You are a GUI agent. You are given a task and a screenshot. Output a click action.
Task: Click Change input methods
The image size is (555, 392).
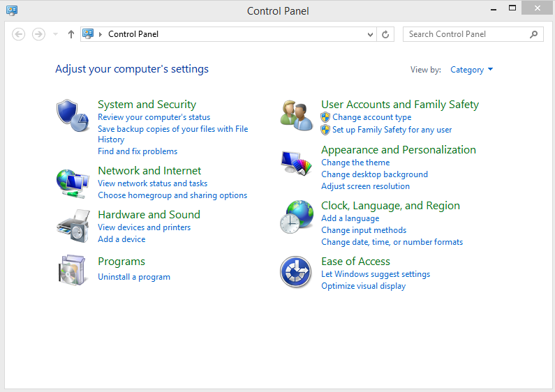364,230
